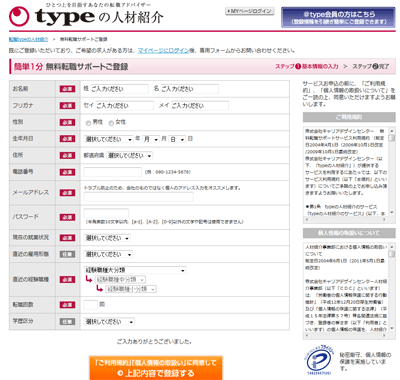Click the 個人情報の取扱い vertical scrollbar

click(392, 288)
